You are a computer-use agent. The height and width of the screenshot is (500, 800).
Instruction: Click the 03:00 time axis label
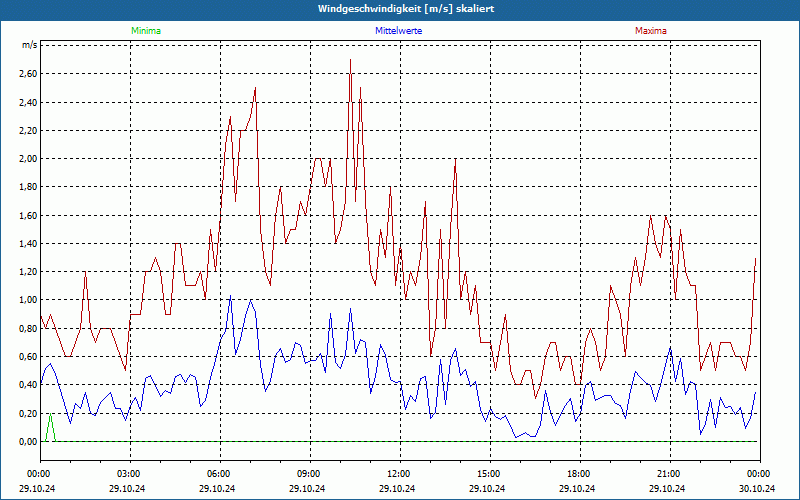130,474
